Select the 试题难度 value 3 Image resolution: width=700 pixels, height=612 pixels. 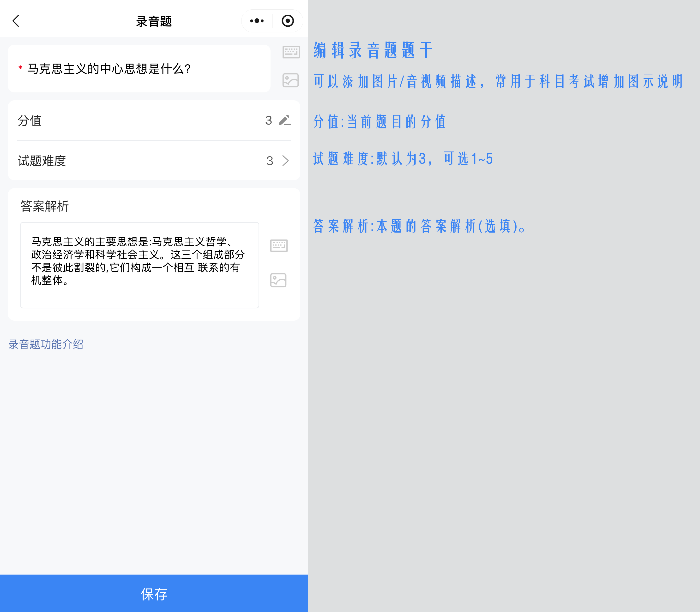[270, 161]
